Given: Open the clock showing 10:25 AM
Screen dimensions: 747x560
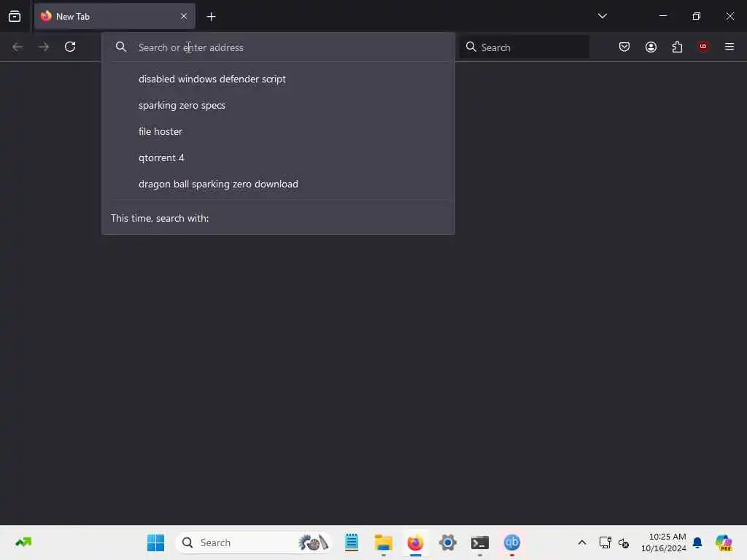Looking at the screenshot, I should (x=664, y=542).
